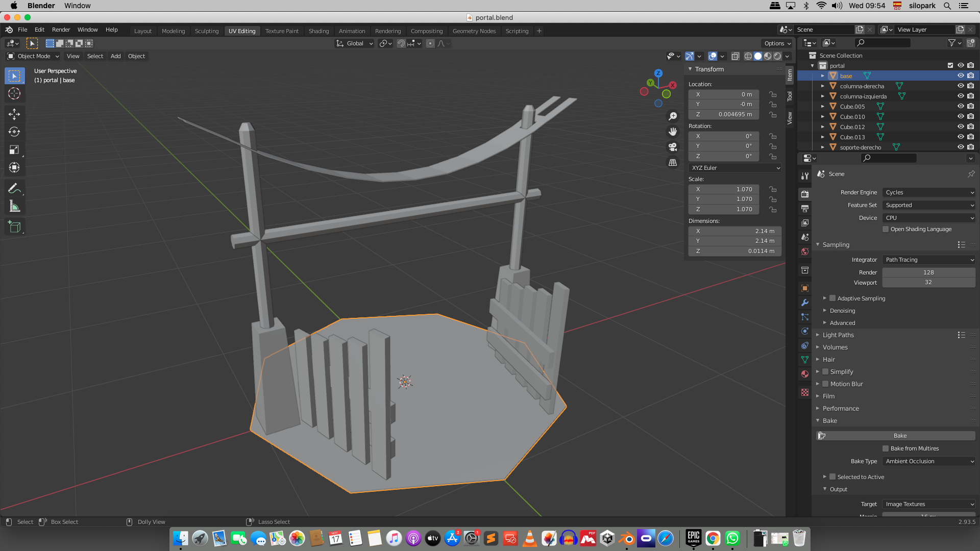This screenshot has height=551, width=980.
Task: Change the Device dropdown from CPU
Action: click(928, 218)
